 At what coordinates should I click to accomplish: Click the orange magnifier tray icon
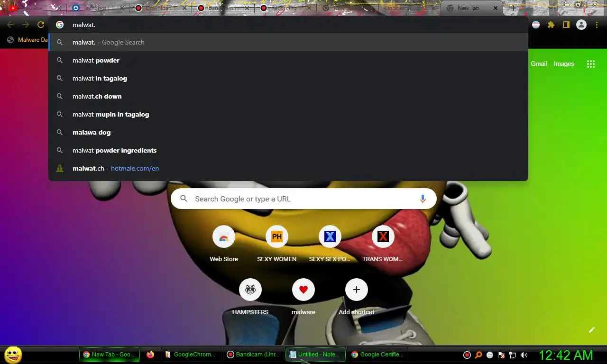pos(478,355)
